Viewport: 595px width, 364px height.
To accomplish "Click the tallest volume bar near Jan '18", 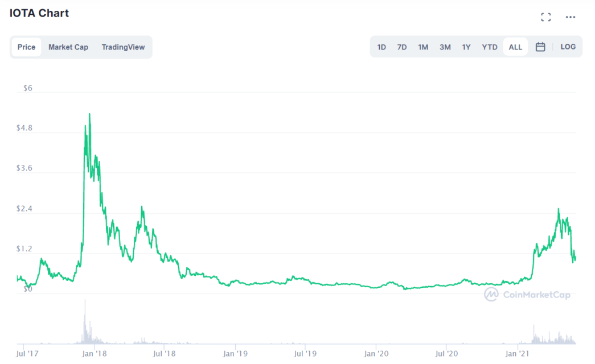I will coord(85,321).
